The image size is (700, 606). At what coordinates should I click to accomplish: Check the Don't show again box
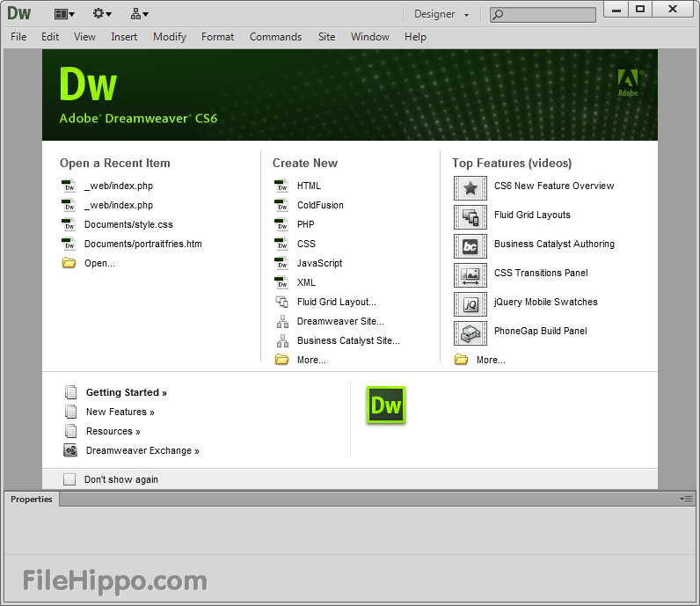point(69,479)
